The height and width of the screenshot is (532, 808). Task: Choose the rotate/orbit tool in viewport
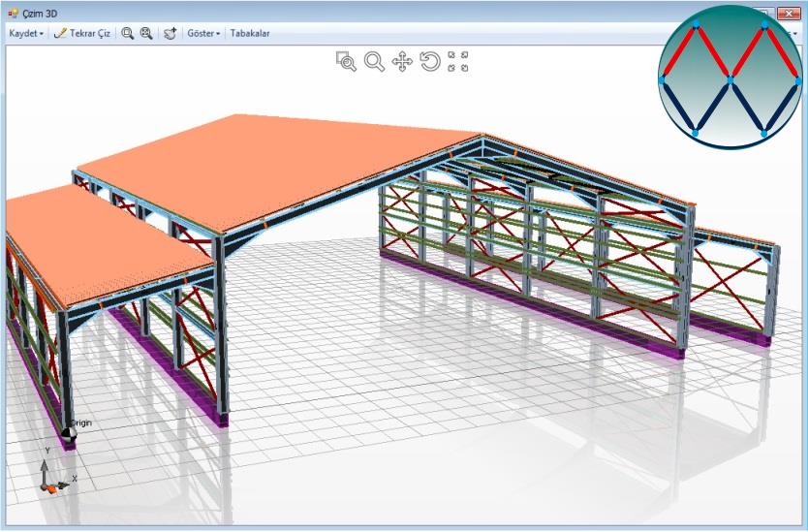pos(430,62)
